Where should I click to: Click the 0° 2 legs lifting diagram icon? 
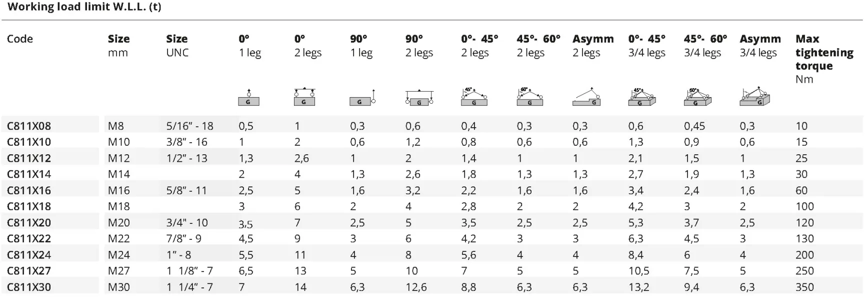click(304, 97)
